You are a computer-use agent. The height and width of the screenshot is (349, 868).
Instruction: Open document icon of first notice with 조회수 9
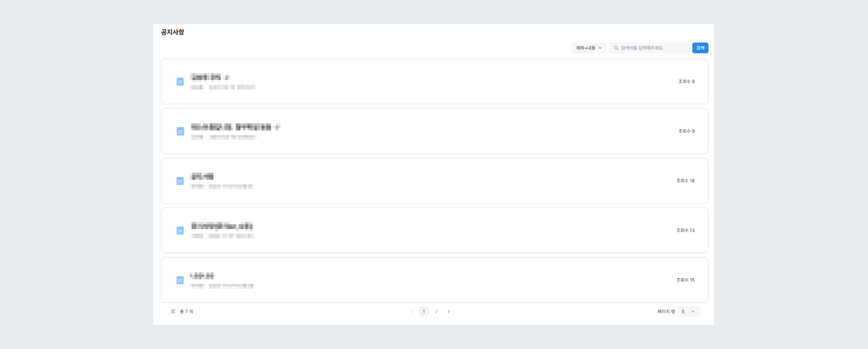click(x=180, y=81)
